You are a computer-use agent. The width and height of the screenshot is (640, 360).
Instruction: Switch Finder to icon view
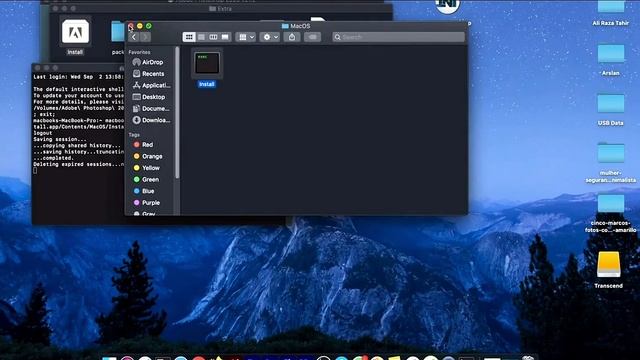point(189,37)
